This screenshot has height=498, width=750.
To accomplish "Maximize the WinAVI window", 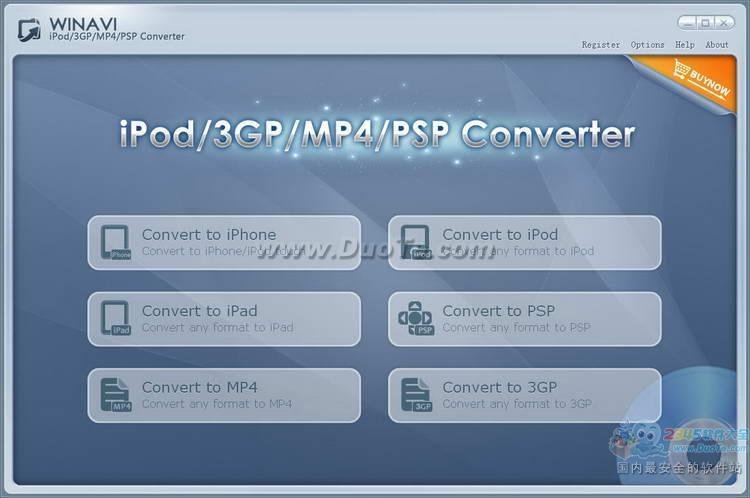I will coord(705,22).
